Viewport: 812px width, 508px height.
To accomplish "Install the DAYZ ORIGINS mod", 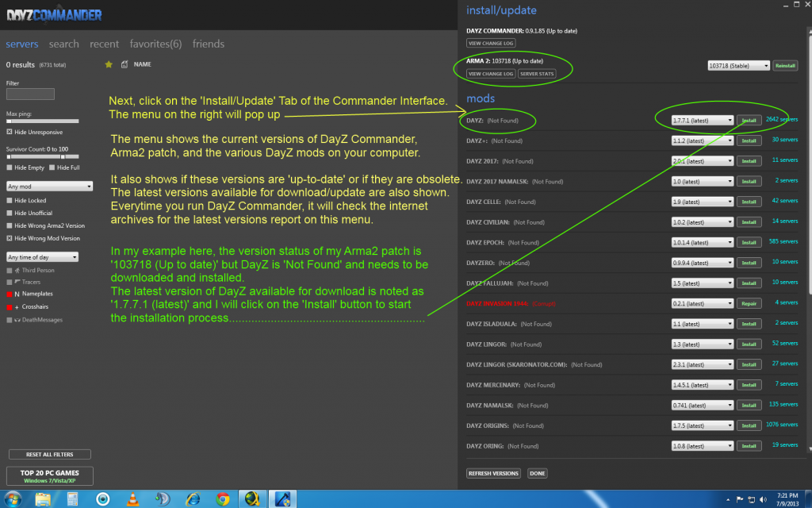I will 749,425.
